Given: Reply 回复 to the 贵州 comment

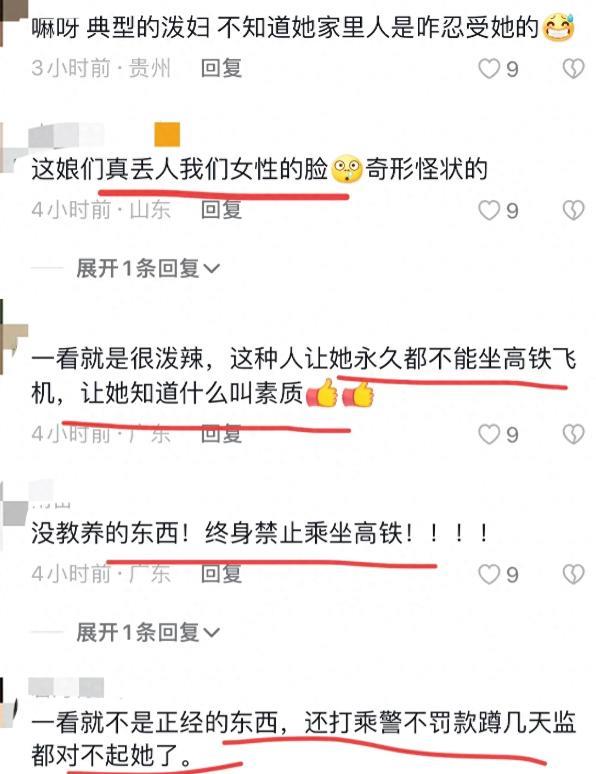Looking at the screenshot, I should tap(221, 68).
